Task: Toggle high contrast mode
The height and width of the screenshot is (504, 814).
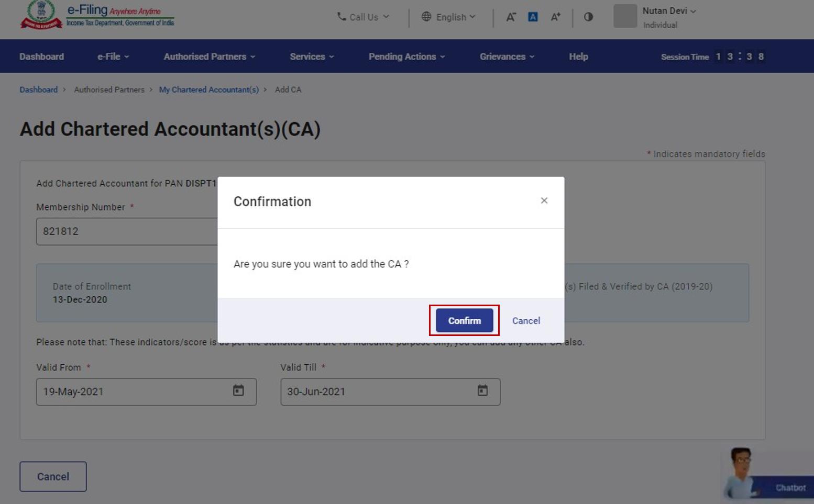Action: (x=588, y=17)
